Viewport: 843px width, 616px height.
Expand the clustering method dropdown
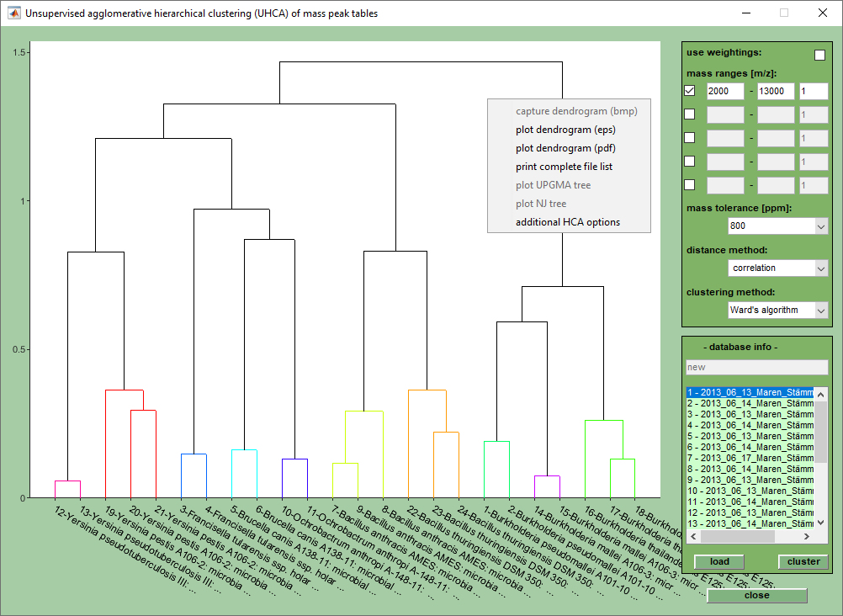820,311
